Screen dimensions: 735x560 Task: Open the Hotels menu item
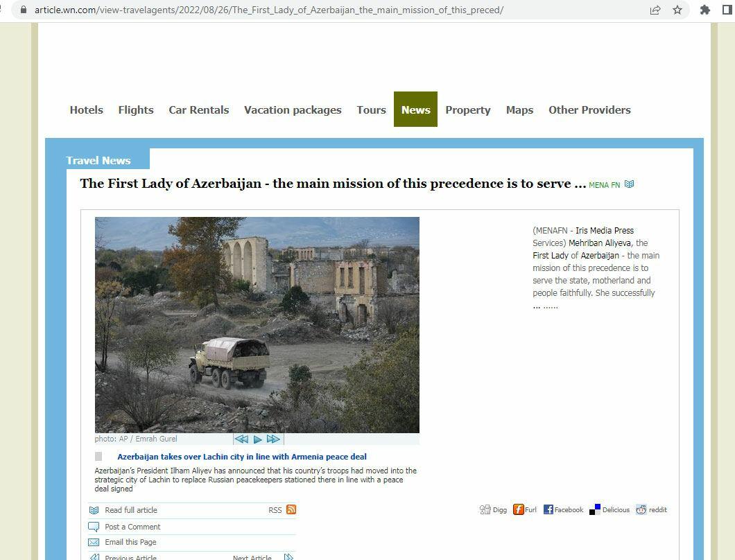click(86, 110)
